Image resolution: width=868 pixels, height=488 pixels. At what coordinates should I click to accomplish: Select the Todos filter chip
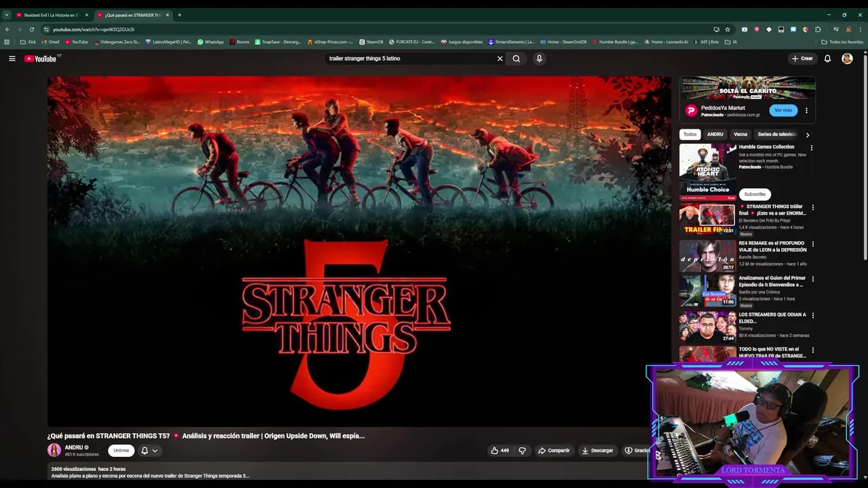(690, 134)
